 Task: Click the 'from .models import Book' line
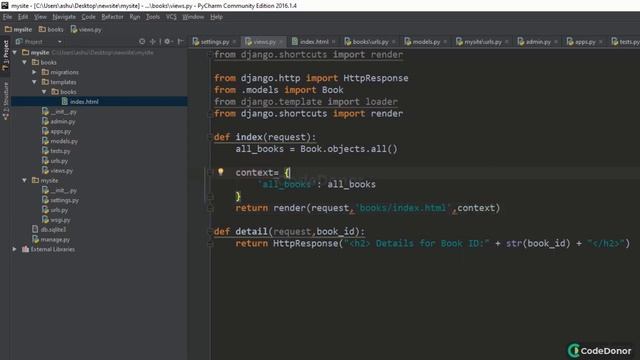278,90
